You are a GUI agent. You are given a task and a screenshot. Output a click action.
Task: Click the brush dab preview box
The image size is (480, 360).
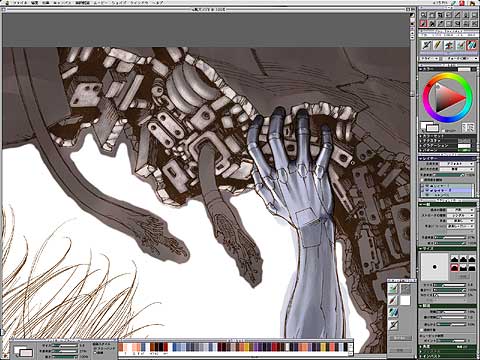434,267
